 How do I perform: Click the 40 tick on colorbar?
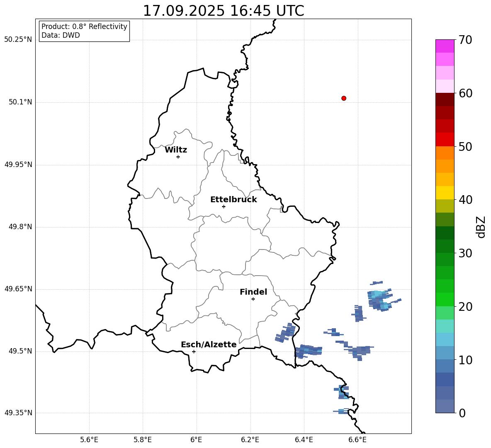[x=466, y=200]
